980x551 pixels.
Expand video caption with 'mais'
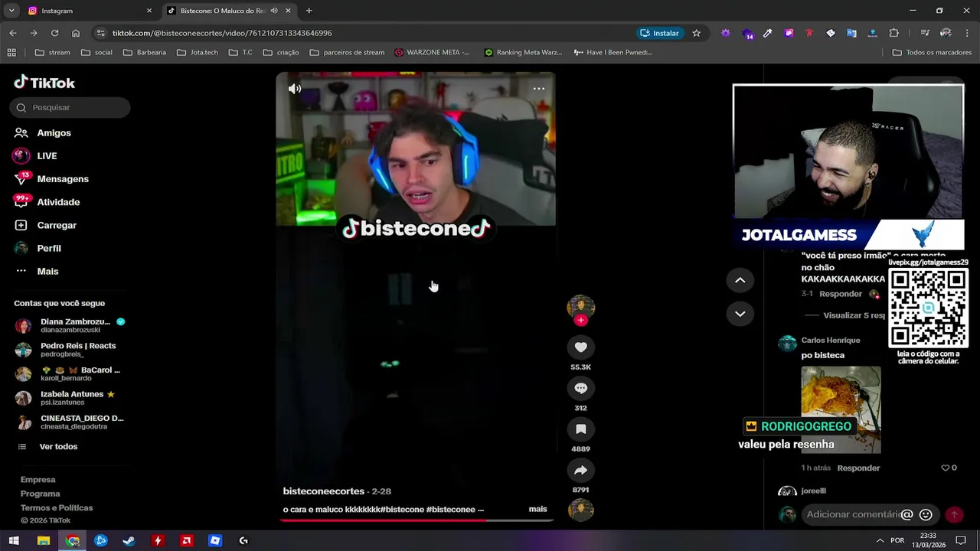537,509
